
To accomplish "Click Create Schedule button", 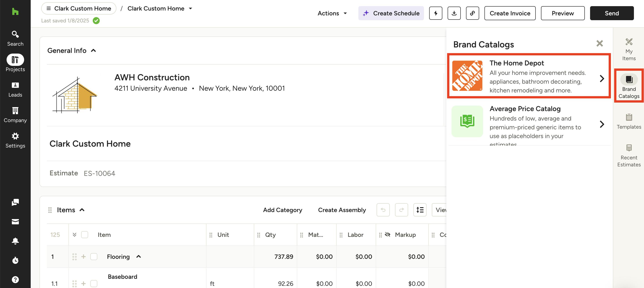I will [391, 13].
